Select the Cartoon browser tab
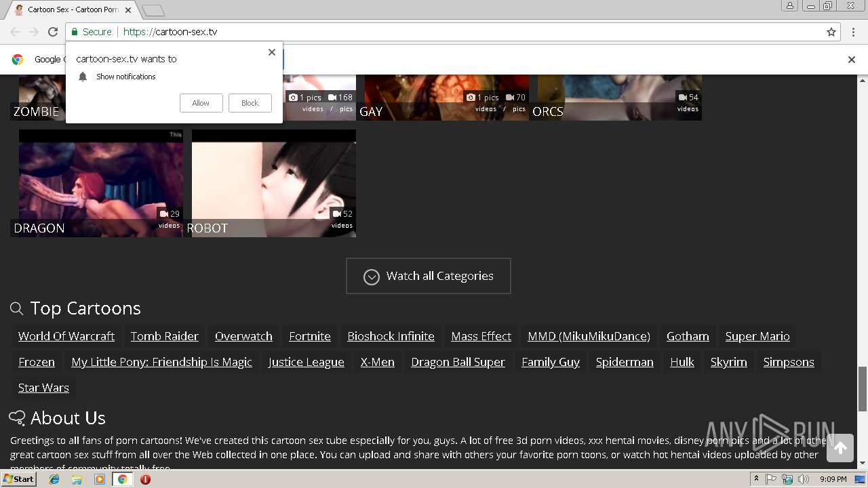868x488 pixels. pos(71,10)
